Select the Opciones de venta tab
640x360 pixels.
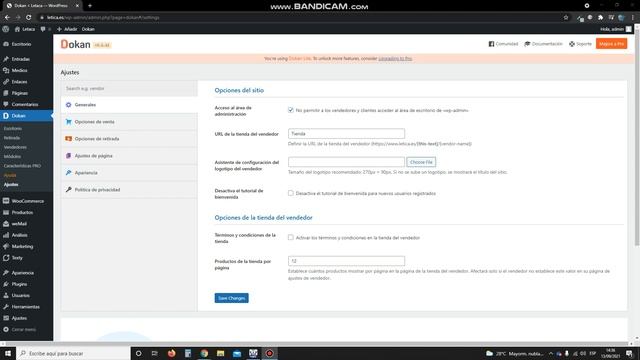129,122
